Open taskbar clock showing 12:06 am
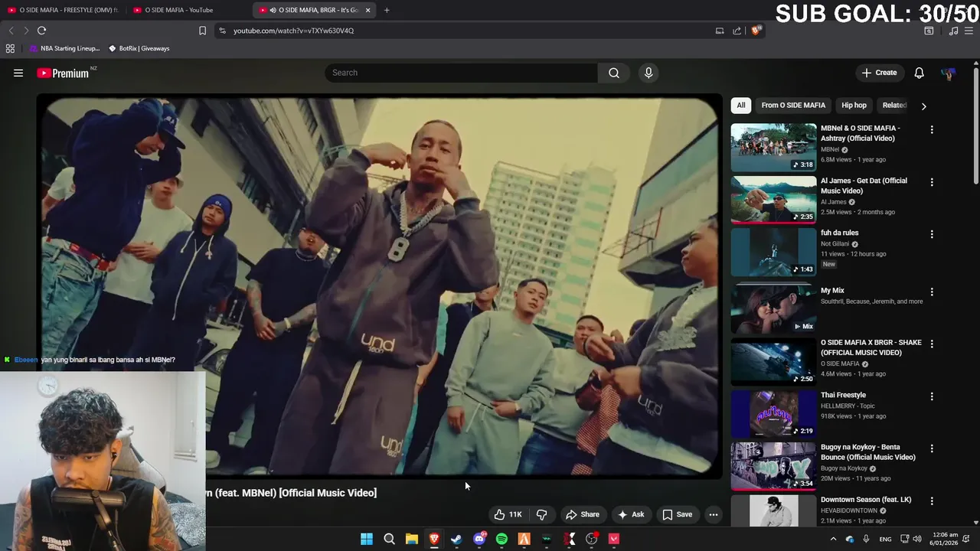This screenshot has width=980, height=551. point(945,539)
